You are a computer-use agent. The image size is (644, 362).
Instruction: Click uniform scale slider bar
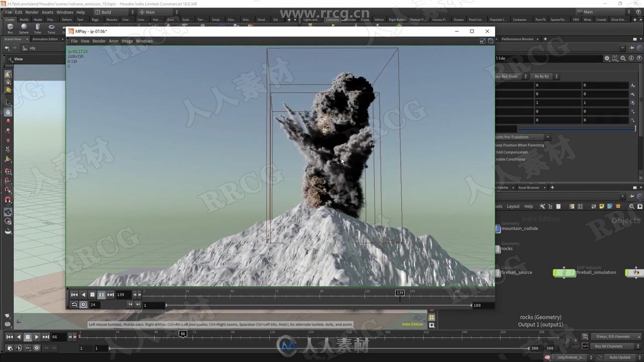tap(578, 129)
